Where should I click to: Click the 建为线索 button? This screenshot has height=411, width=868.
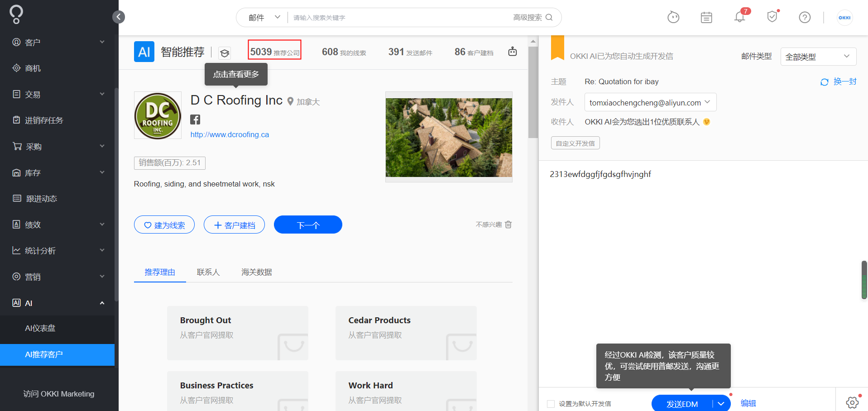point(164,224)
